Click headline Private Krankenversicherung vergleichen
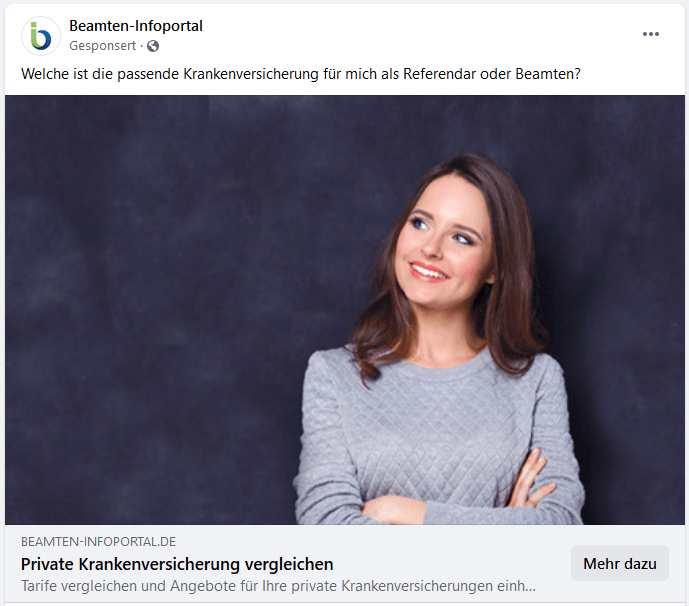The image size is (689, 606). click(177, 564)
